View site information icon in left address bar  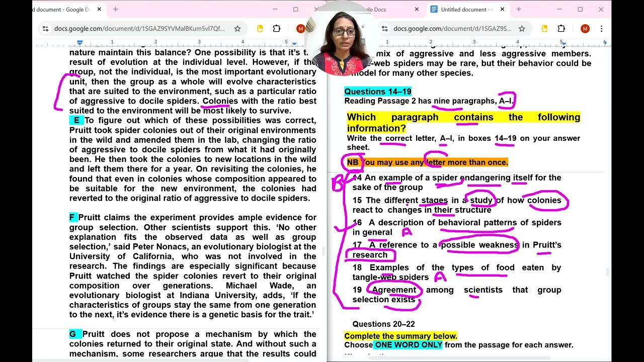tap(45, 29)
